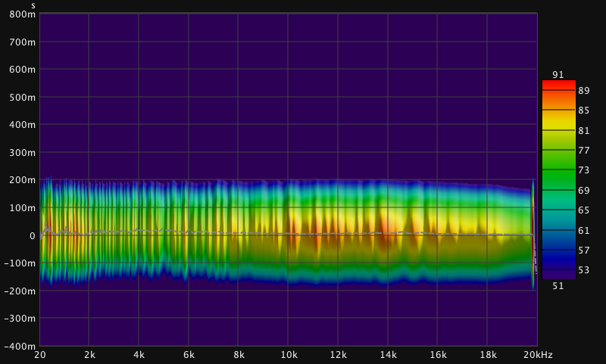Select the -300m time axis label
606x364 pixels.
20,318
